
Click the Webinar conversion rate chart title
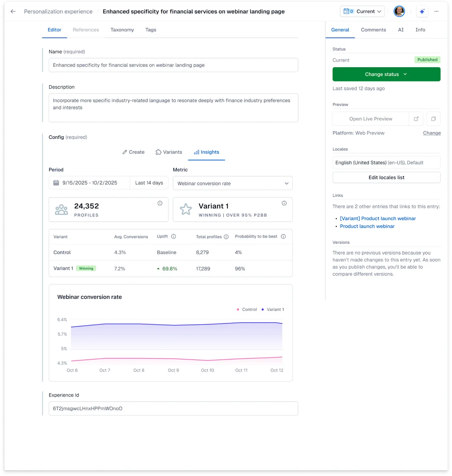point(89,297)
